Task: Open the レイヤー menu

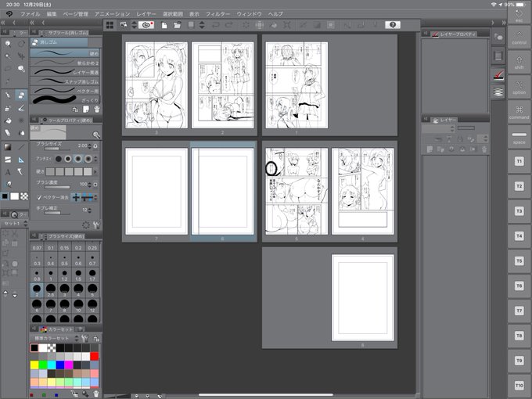Action: pos(146,14)
